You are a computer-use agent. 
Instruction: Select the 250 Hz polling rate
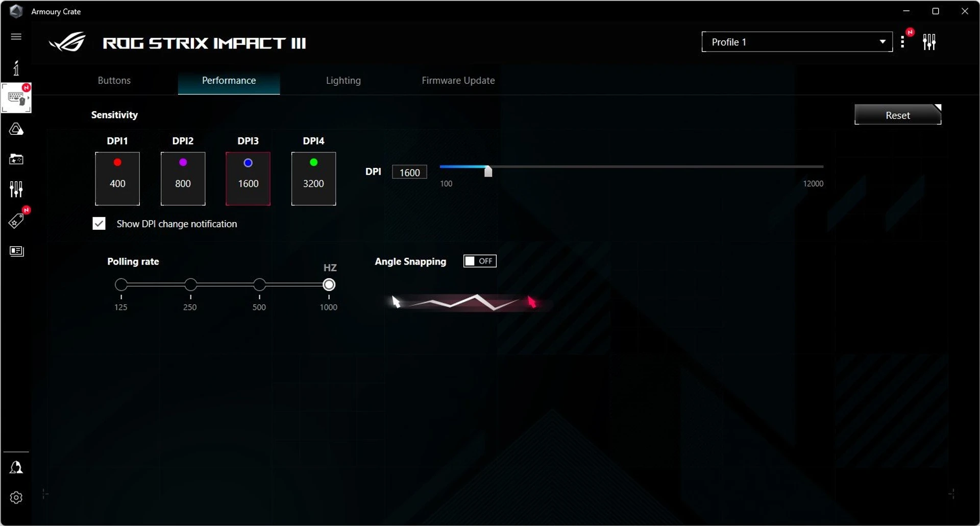coord(190,284)
